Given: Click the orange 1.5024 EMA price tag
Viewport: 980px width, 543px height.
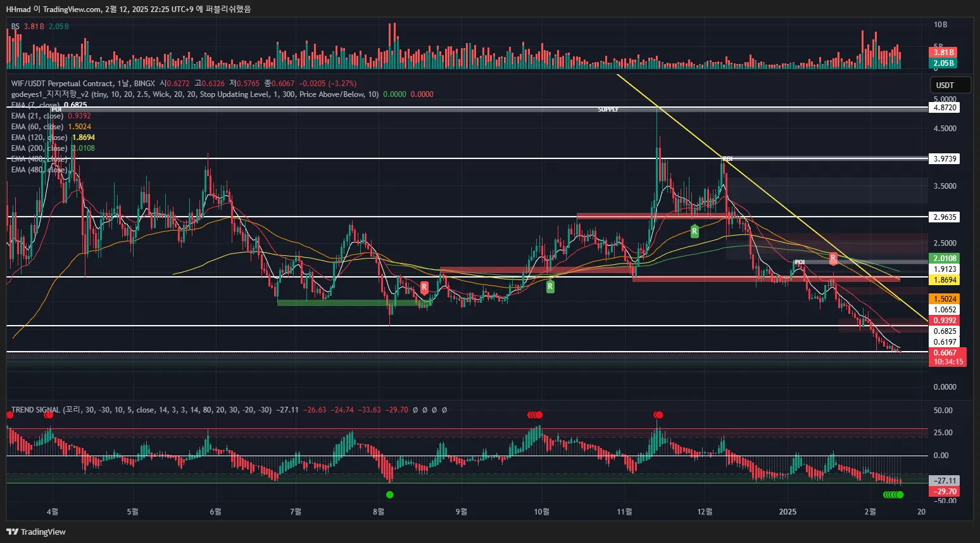Looking at the screenshot, I should 945,299.
